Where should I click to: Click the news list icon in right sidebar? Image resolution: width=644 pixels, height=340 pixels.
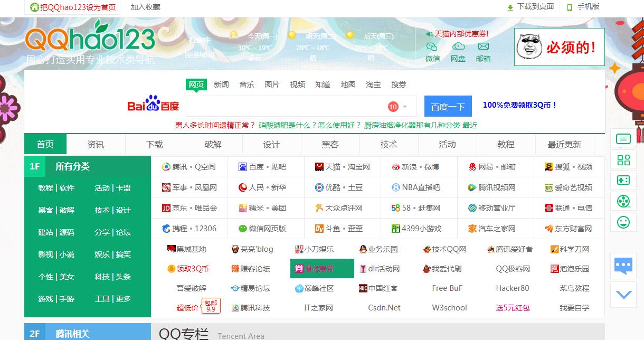pos(623,139)
